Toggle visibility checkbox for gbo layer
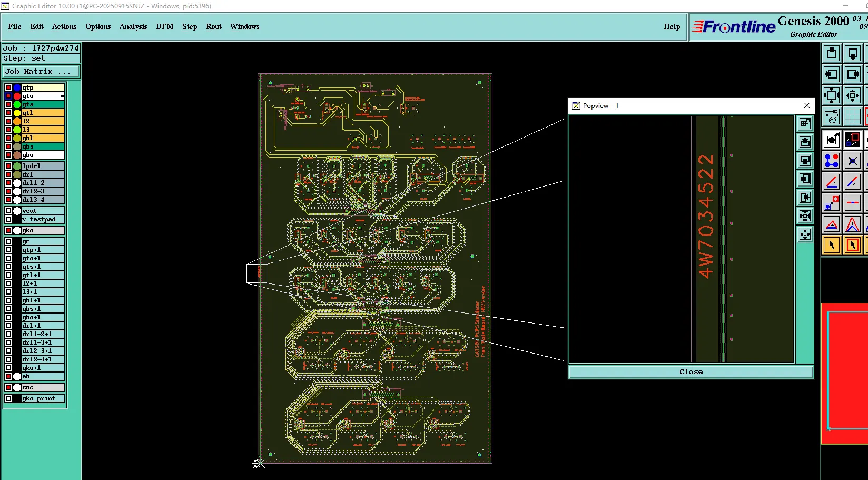This screenshot has width=868, height=480. [x=8, y=155]
